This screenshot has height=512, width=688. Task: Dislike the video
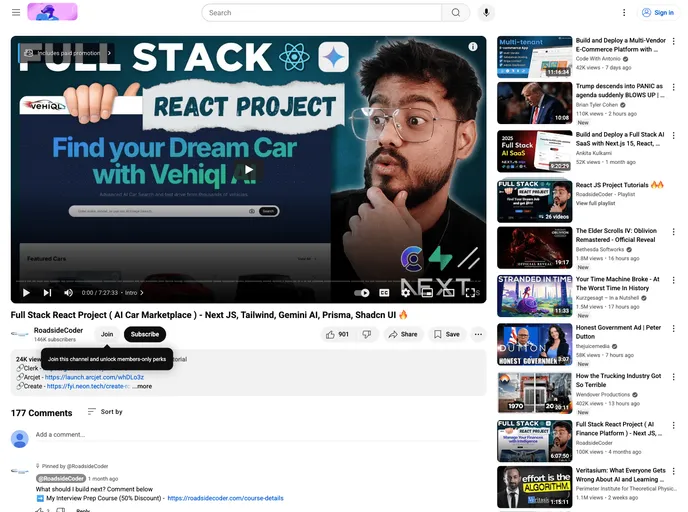367,334
